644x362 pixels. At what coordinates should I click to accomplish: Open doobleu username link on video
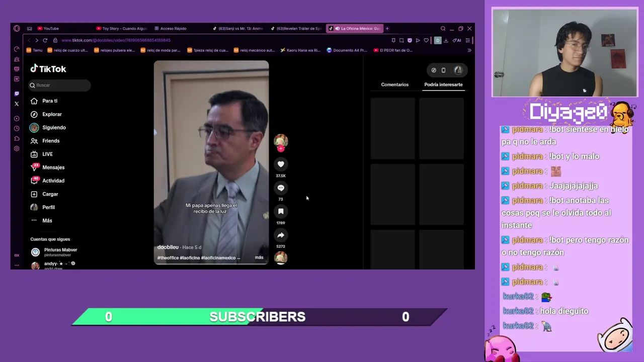168,247
